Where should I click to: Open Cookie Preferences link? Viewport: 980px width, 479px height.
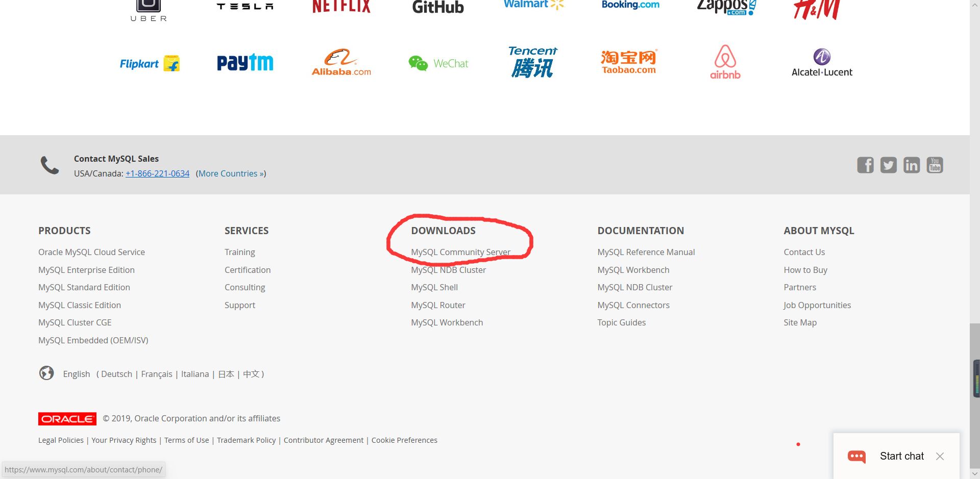[x=404, y=440]
